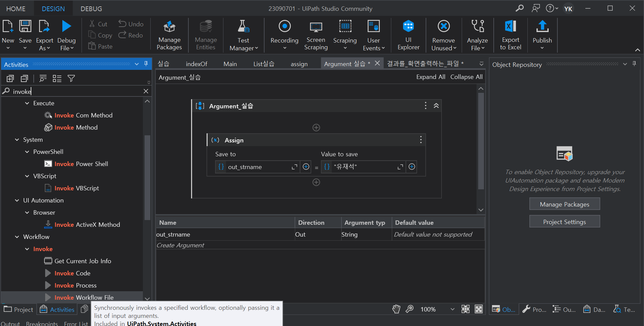This screenshot has height=326, width=644.
Task: Close the Argument 실습 tab
Action: pos(377,63)
